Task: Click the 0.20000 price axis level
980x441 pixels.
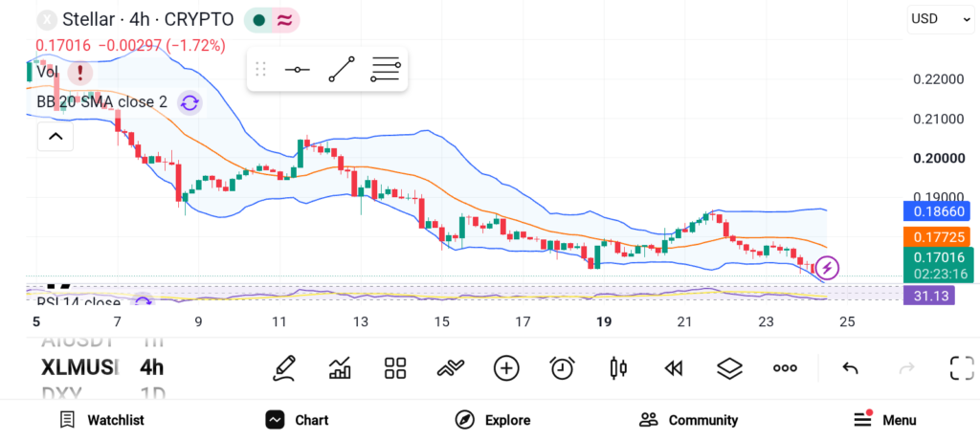Action: click(x=940, y=158)
